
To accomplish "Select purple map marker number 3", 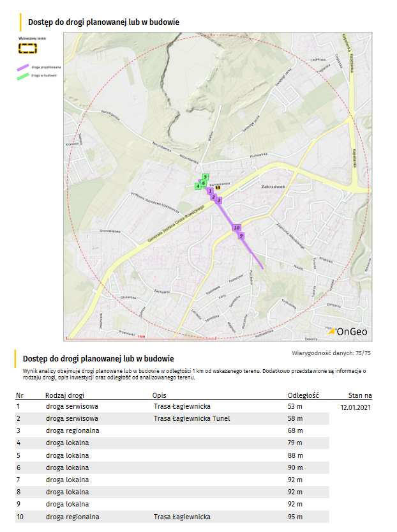I will pyautogui.click(x=219, y=201).
